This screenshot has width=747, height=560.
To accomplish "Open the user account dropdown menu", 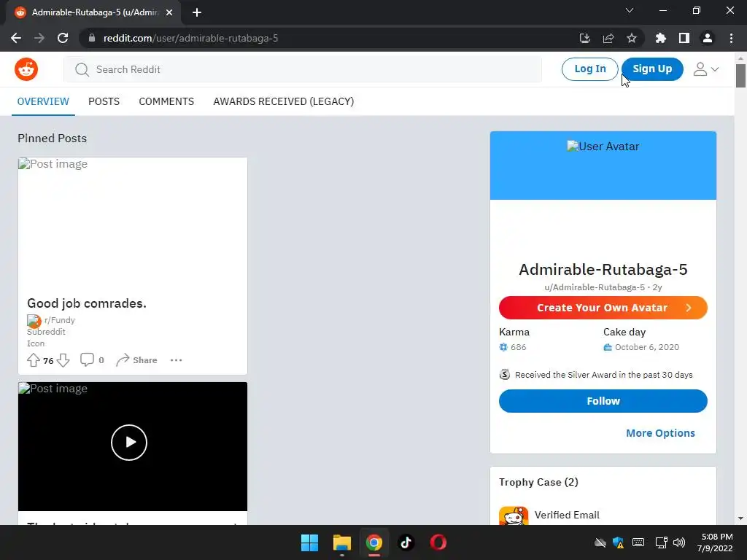I will coord(706,69).
